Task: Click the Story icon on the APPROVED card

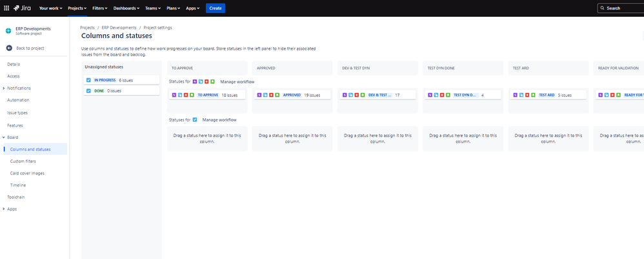Action: 277,95
